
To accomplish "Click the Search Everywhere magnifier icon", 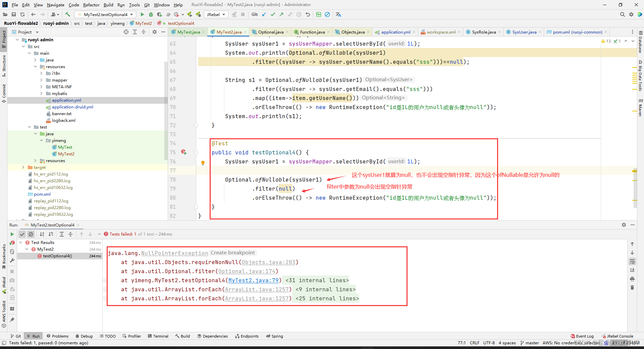I will point(622,14).
